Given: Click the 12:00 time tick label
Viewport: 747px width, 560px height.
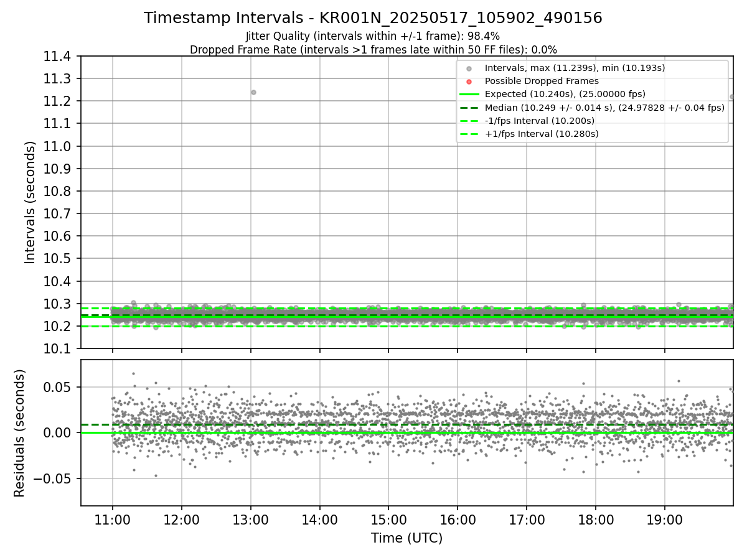Looking at the screenshot, I should point(182,520).
